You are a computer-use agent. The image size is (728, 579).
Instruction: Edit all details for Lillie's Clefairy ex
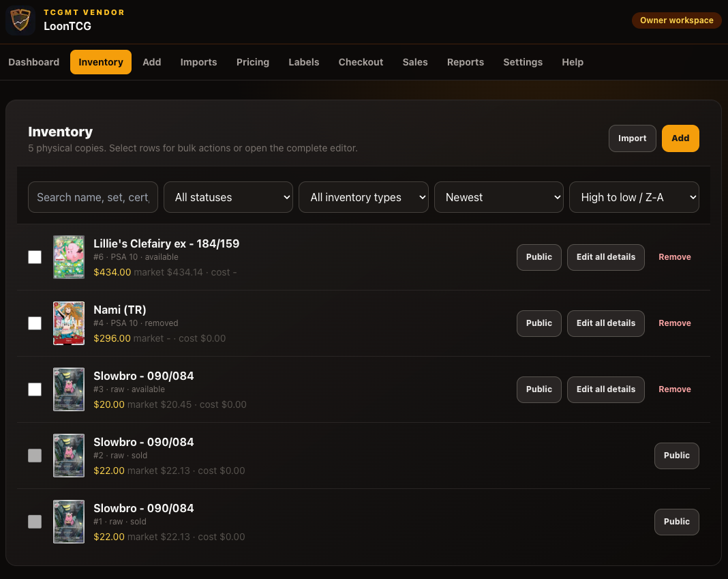click(605, 257)
